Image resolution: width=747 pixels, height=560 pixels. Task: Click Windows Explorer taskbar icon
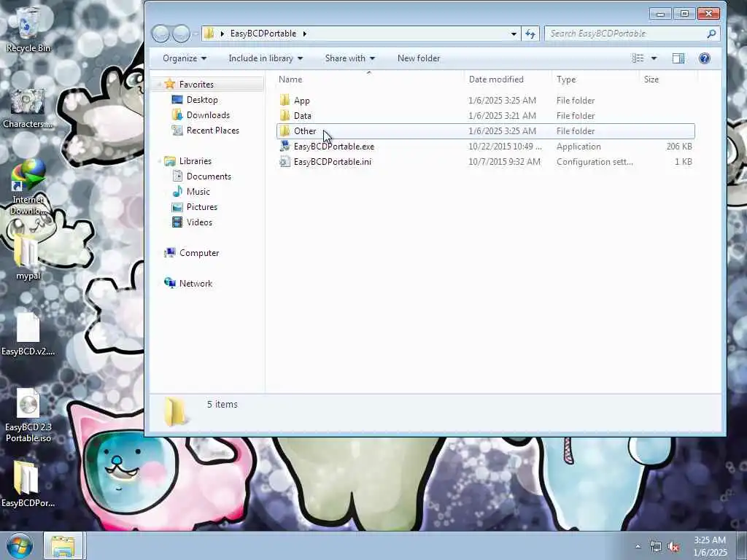click(63, 545)
